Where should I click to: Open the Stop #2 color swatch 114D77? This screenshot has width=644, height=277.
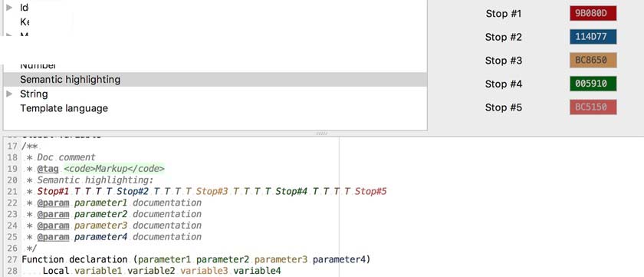[593, 37]
